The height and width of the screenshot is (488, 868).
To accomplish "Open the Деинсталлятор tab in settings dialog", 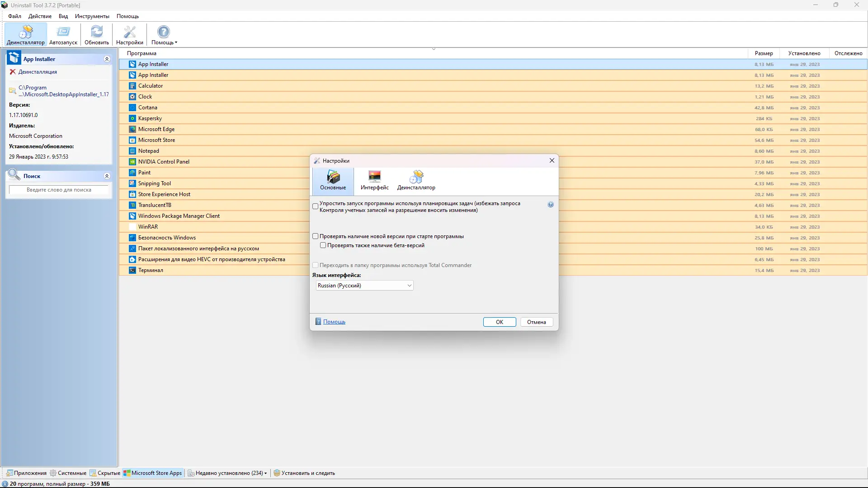I will pos(416,180).
